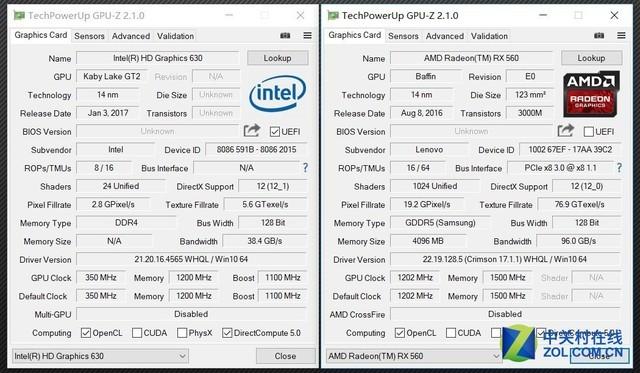Click the Intel Bus Interface question mark

click(305, 168)
